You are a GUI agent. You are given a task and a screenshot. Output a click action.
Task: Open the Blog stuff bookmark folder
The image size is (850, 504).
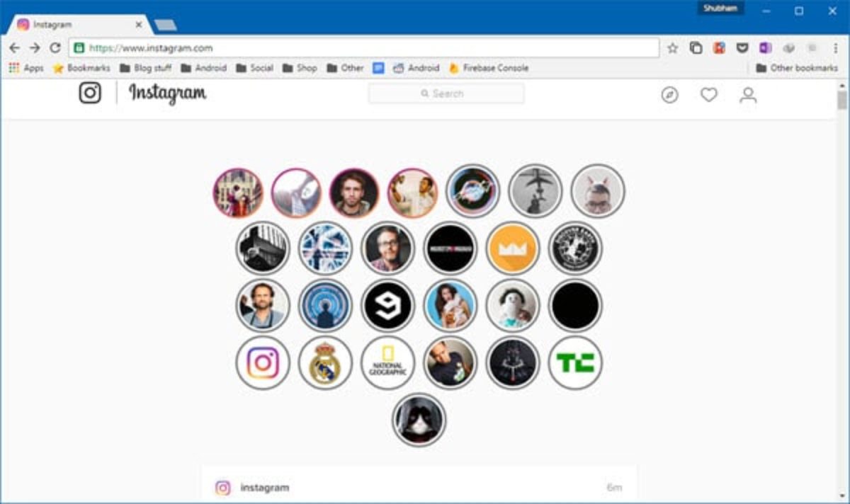(145, 68)
